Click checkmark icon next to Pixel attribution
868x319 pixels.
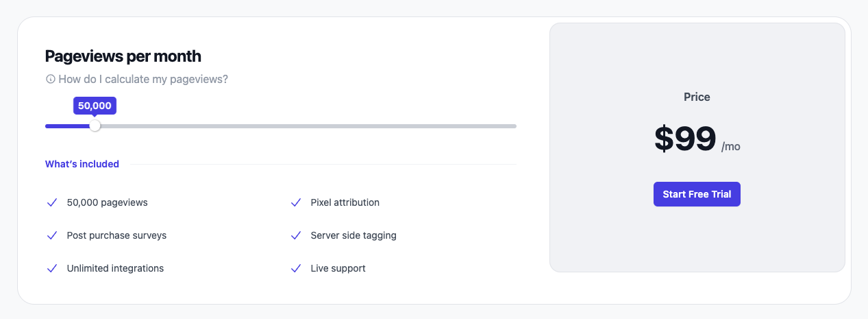[296, 202]
